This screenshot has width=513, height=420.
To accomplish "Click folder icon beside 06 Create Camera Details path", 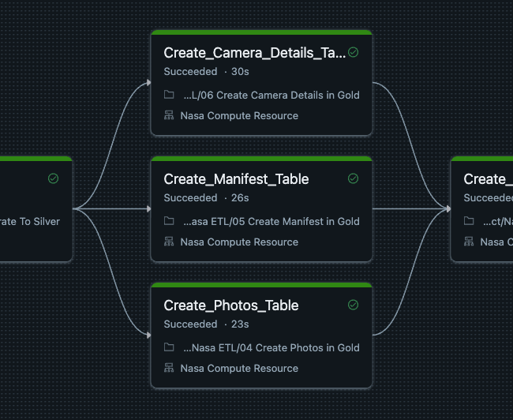I will [x=169, y=95].
